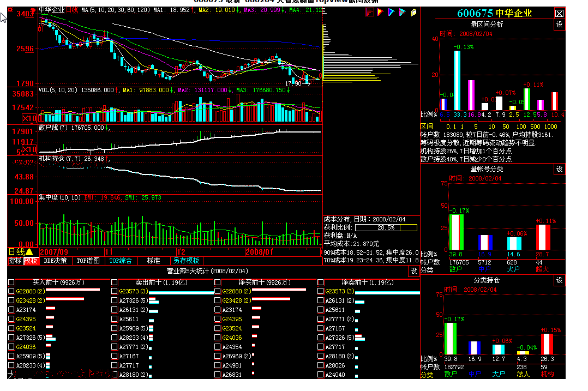Click the 12 month marker on timeline
Screen dimensions: 588x391
[181, 252]
